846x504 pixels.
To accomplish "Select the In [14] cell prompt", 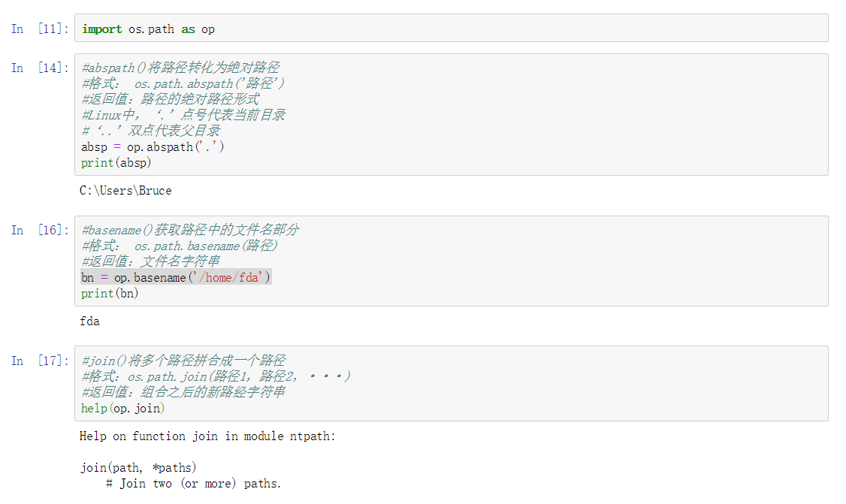I will (x=41, y=68).
